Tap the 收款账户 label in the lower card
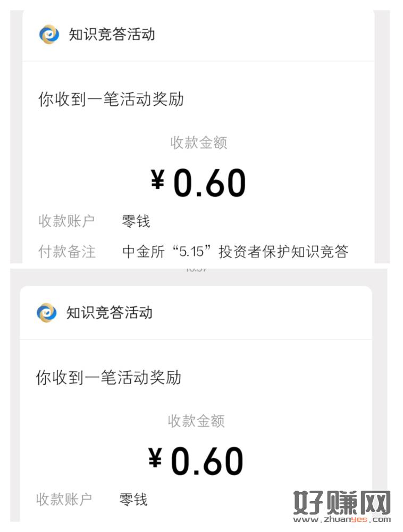 tap(64, 500)
